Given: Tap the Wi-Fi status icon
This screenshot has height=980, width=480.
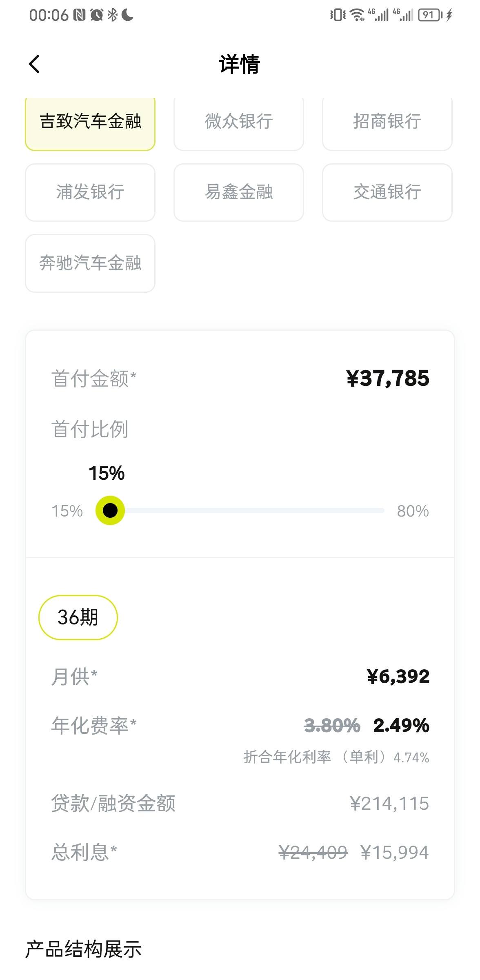Looking at the screenshot, I should [357, 15].
